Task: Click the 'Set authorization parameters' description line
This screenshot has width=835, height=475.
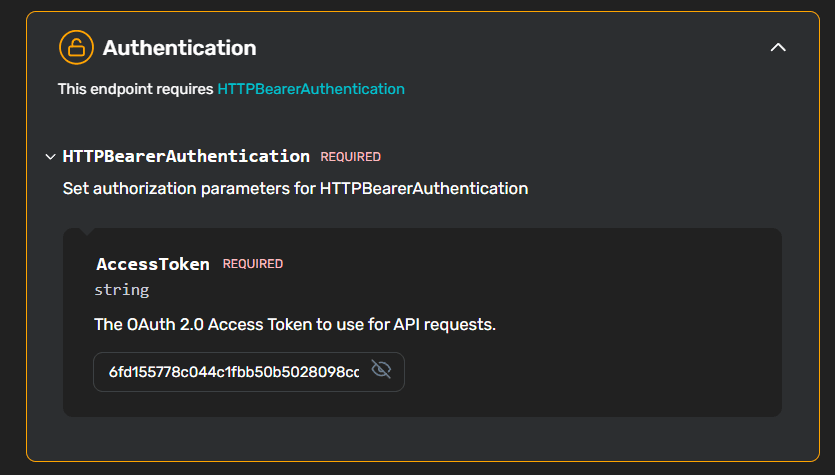Action: click(296, 189)
